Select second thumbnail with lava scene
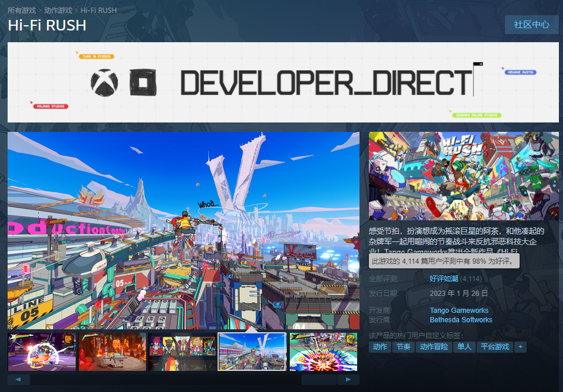Viewport: 563px width, 392px height. click(113, 352)
